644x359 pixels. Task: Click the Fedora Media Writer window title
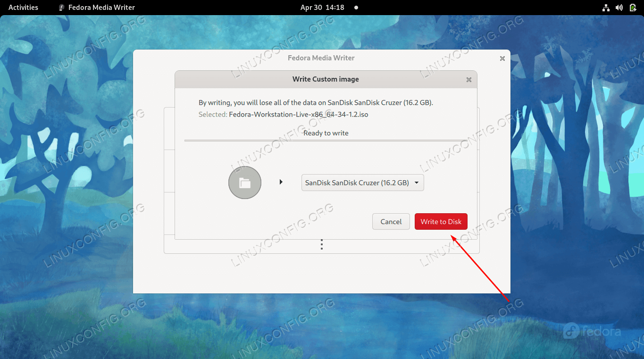pos(321,58)
